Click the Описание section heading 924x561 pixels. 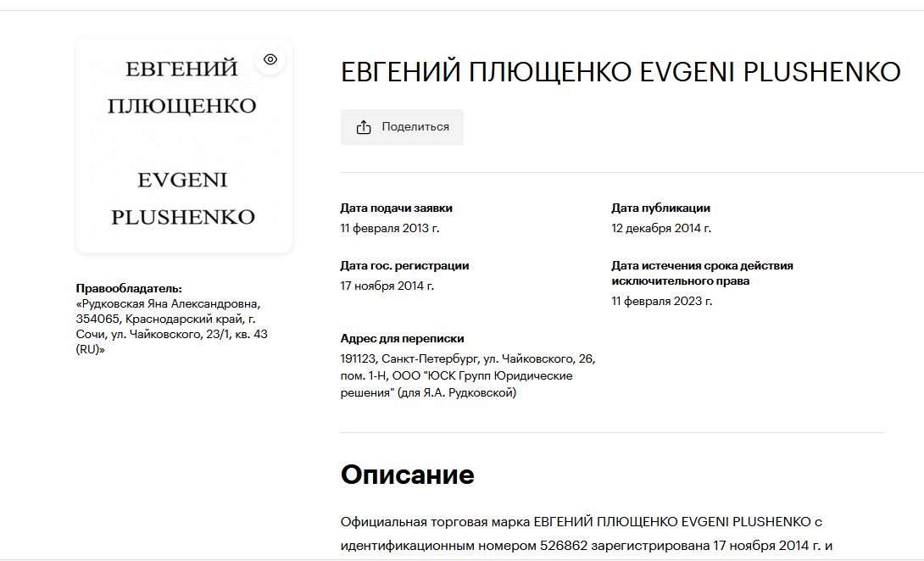[x=407, y=475]
